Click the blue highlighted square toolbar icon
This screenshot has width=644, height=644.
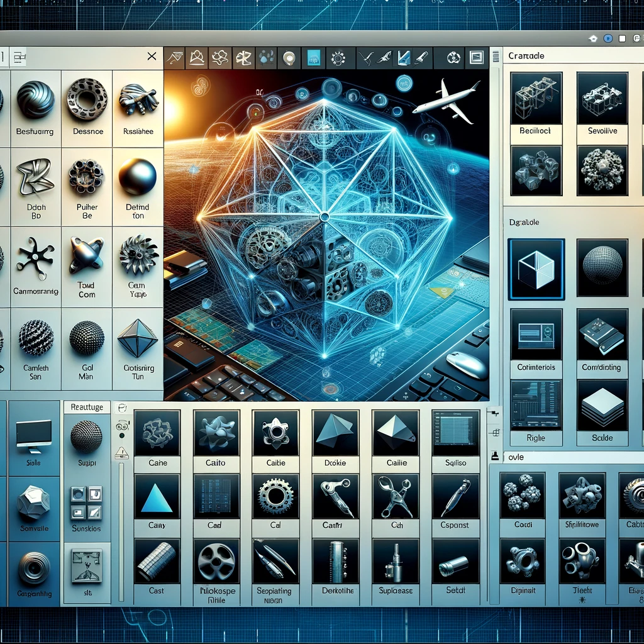(314, 58)
